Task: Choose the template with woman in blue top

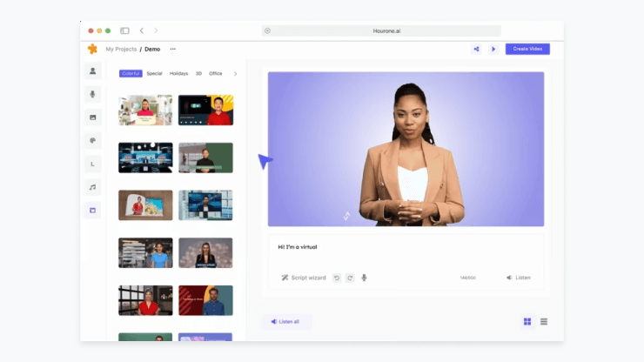Action: pos(145,252)
